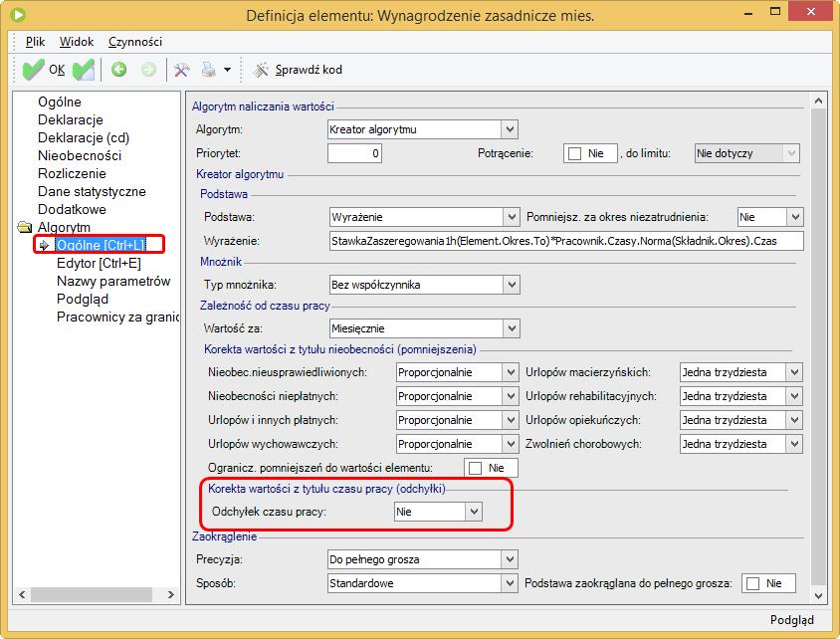Click the form's vertical scrollbar thumb

click(818, 346)
